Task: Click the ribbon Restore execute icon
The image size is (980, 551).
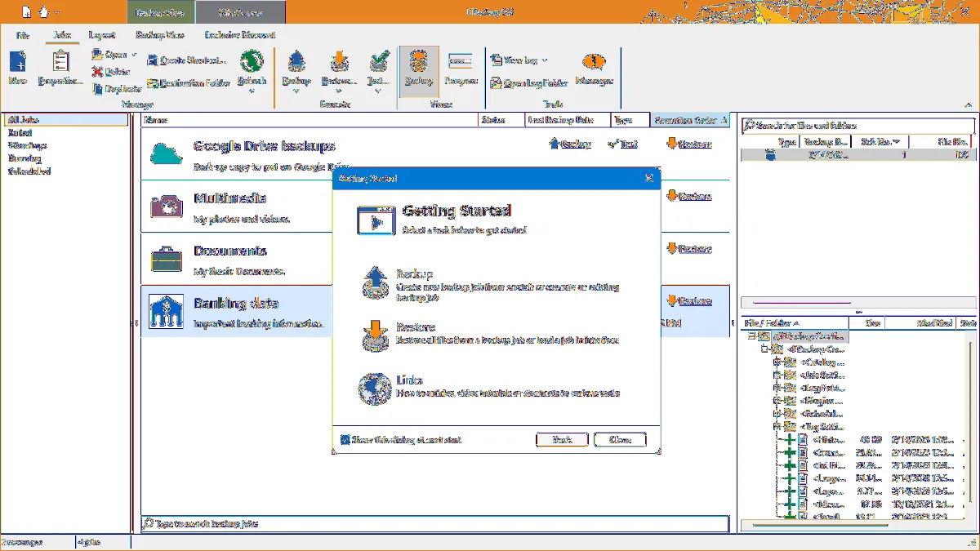Action: click(339, 61)
